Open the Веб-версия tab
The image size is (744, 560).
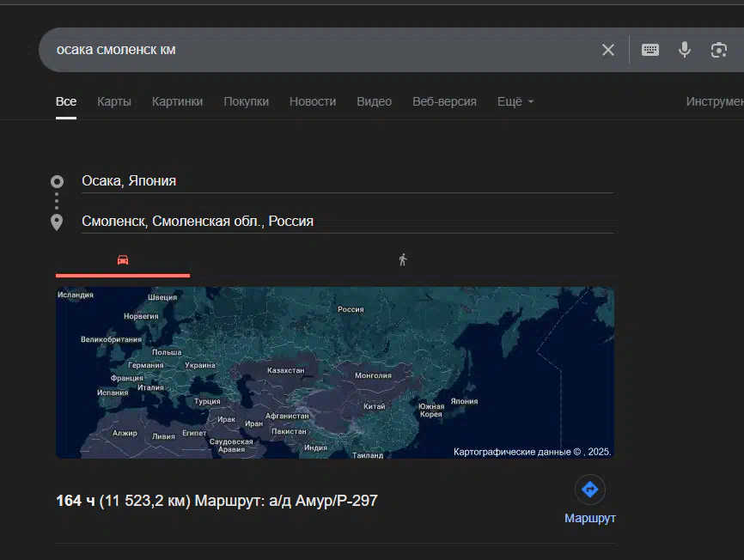[445, 101]
